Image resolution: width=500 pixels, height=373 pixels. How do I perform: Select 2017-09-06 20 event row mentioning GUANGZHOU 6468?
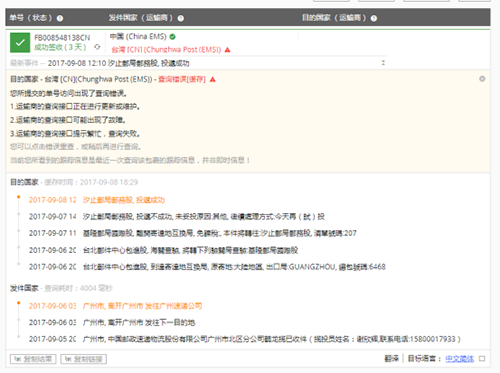pyautogui.click(x=207, y=267)
